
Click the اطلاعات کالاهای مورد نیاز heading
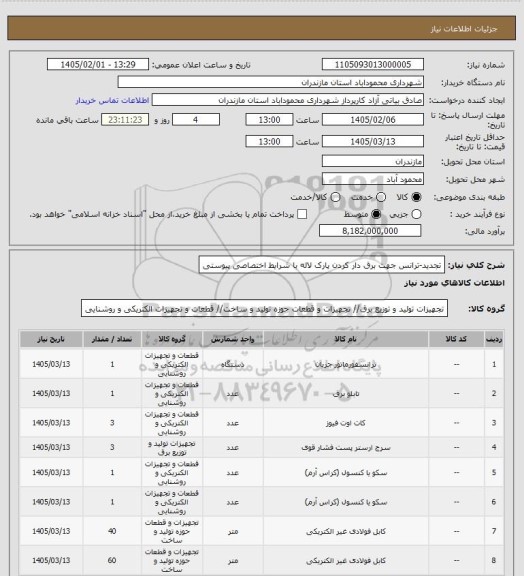[x=454, y=283]
